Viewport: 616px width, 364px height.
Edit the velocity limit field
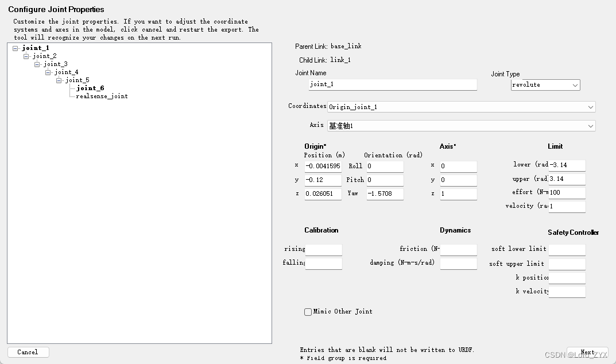point(567,206)
